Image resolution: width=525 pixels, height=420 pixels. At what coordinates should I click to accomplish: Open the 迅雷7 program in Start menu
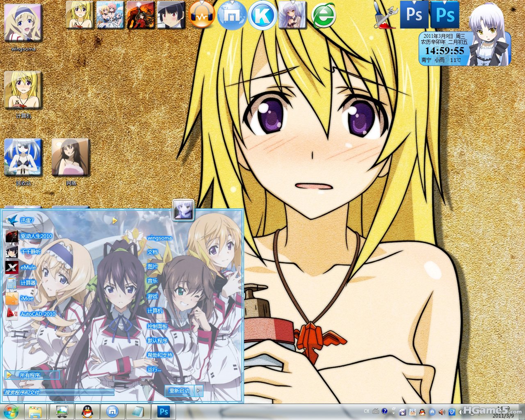pos(27,221)
